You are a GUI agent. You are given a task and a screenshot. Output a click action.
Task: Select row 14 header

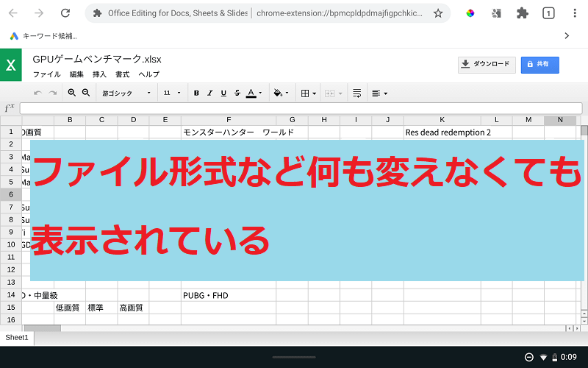[x=11, y=295]
